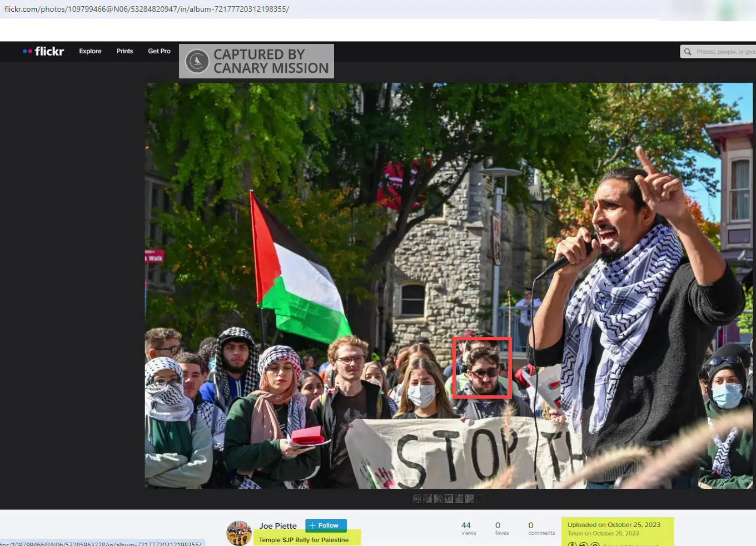Open Joe Piette's profile avatar
Viewport: 756px width, 546px height.
239,533
